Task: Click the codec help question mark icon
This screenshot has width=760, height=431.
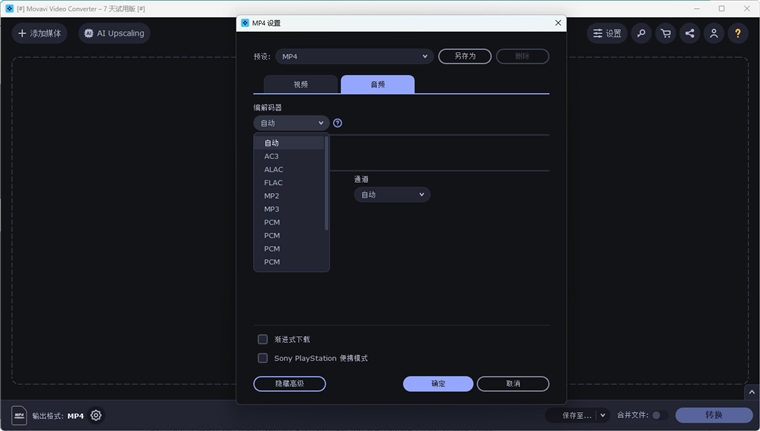Action: click(337, 123)
